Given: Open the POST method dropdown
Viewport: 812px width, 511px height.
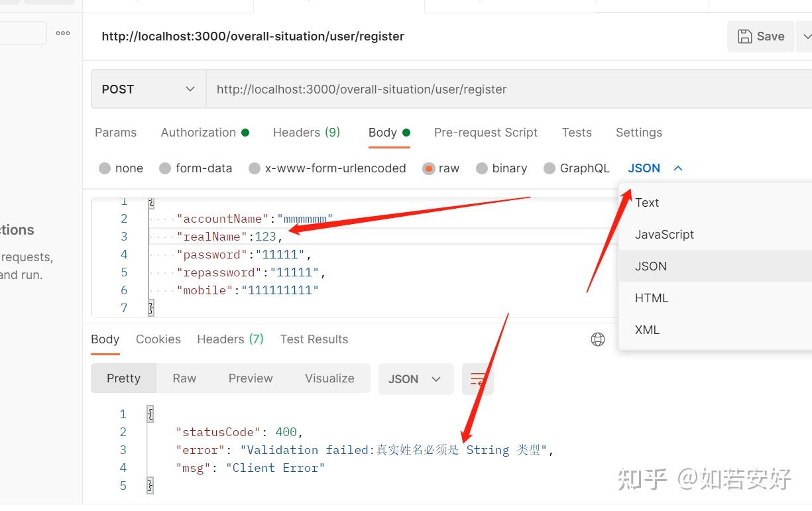Looking at the screenshot, I should [147, 88].
